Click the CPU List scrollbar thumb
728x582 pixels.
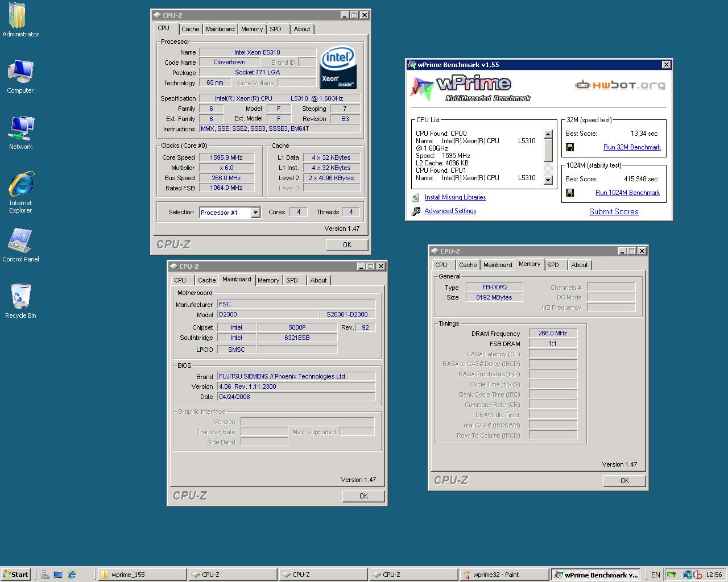[548, 150]
